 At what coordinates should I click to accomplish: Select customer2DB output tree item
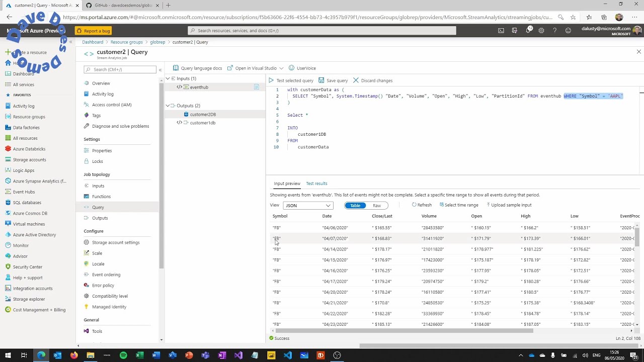coord(215,114)
